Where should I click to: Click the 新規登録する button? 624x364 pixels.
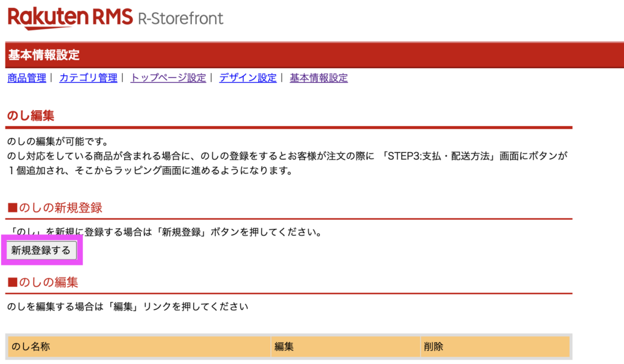pos(41,250)
